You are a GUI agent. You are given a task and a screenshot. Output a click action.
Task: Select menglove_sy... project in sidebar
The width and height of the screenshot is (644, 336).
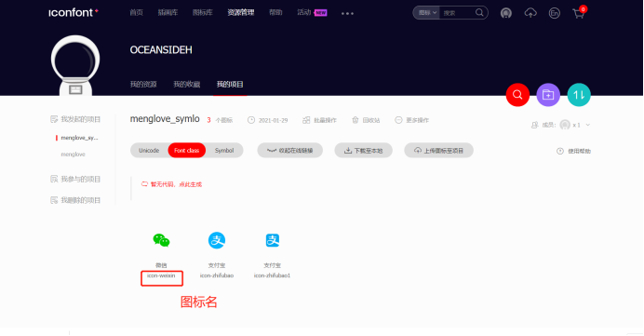pyautogui.click(x=79, y=138)
